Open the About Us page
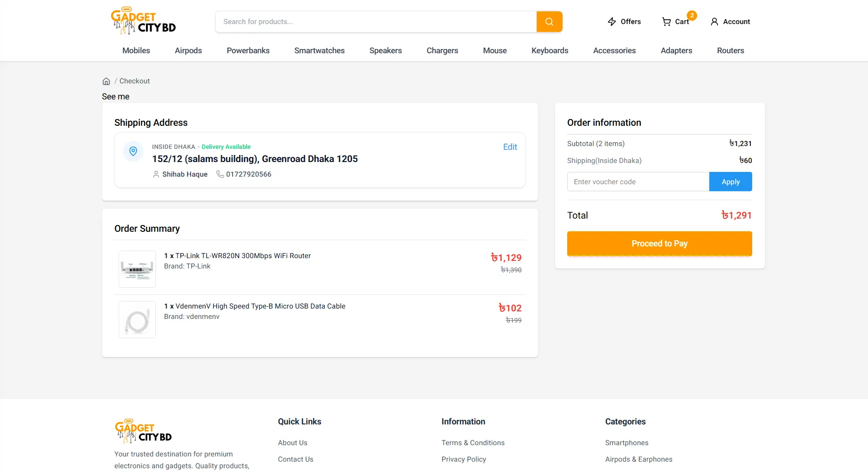The height and width of the screenshot is (472, 868). tap(292, 442)
